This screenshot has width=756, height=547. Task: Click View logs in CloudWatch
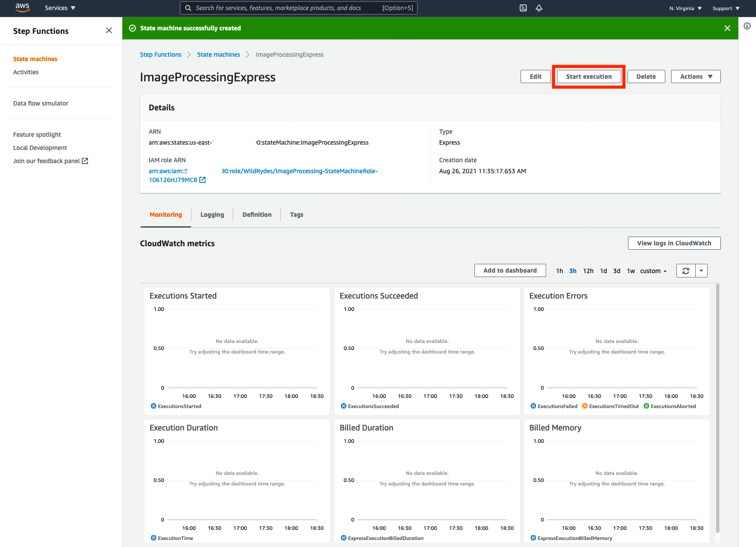click(674, 243)
